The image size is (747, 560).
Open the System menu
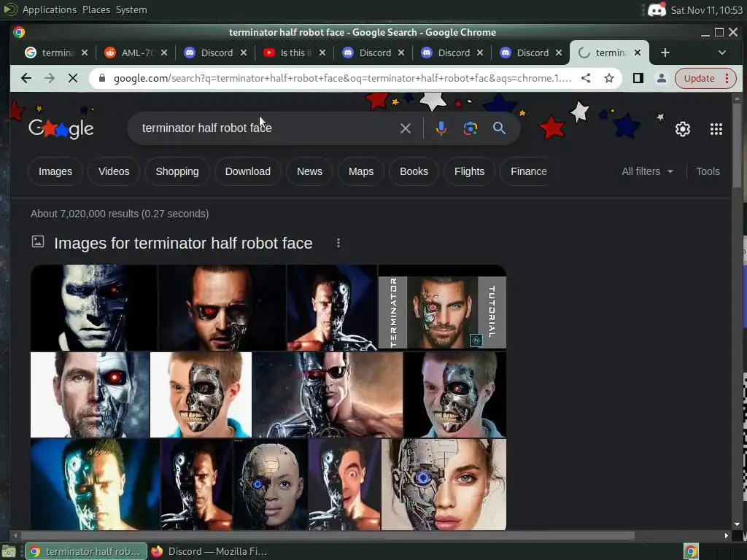pos(131,9)
